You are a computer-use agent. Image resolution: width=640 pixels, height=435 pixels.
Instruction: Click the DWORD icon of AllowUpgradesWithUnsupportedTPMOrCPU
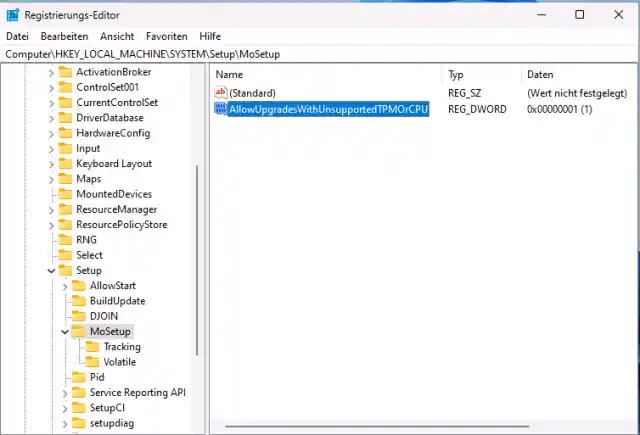tap(221, 109)
